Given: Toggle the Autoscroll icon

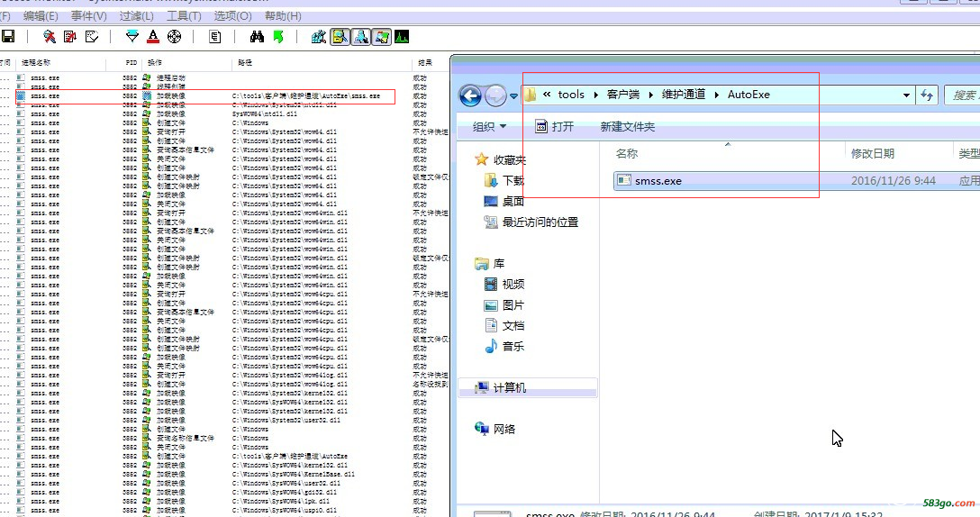Looking at the screenshot, I should pos(70,37).
